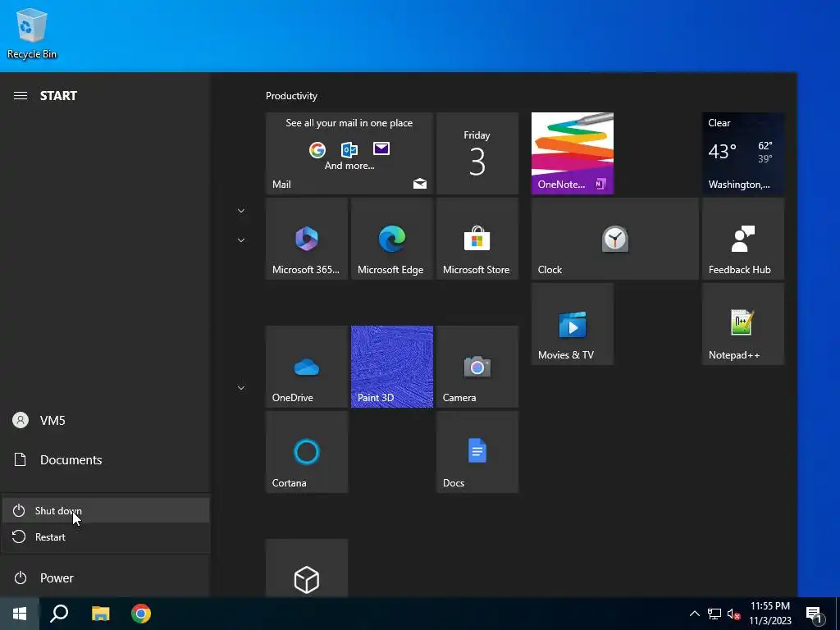The height and width of the screenshot is (630, 840).
Task: Open the Docs tile
Action: coord(477,452)
